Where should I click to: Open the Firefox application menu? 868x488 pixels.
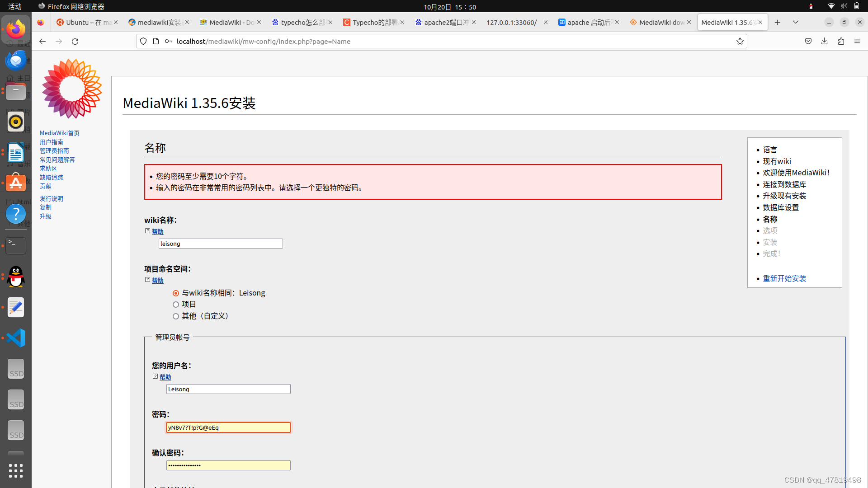pos(858,41)
